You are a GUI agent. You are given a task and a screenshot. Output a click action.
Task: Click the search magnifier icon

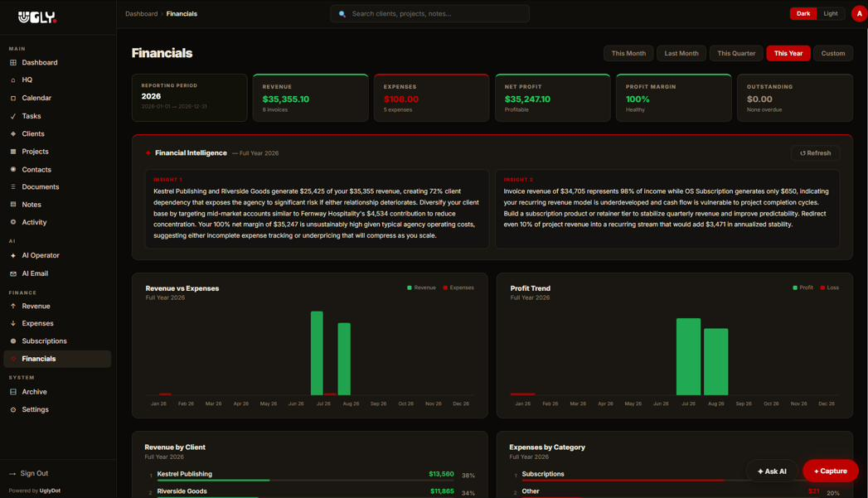[x=342, y=14]
